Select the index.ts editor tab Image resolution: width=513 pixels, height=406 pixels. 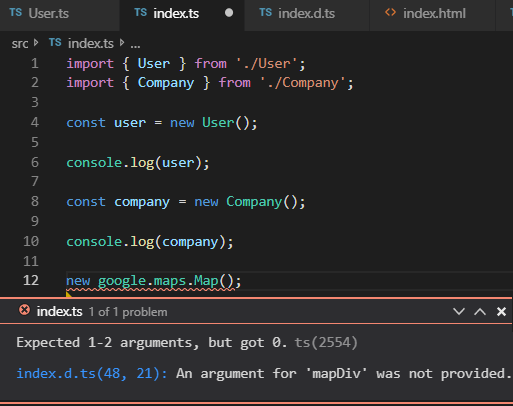182,14
